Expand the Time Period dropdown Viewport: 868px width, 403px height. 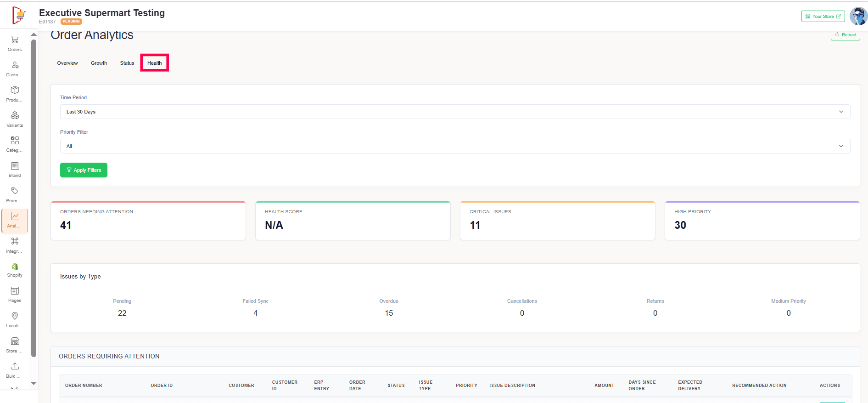[455, 112]
